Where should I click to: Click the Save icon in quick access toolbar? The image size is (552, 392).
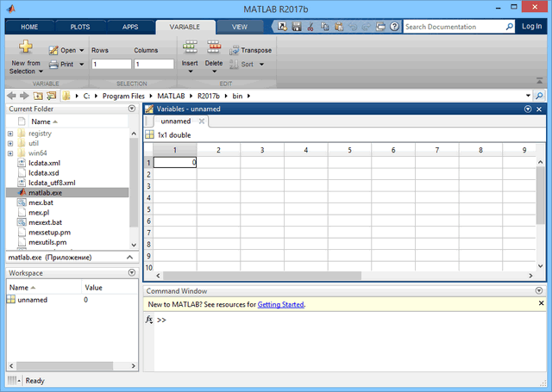point(296,27)
